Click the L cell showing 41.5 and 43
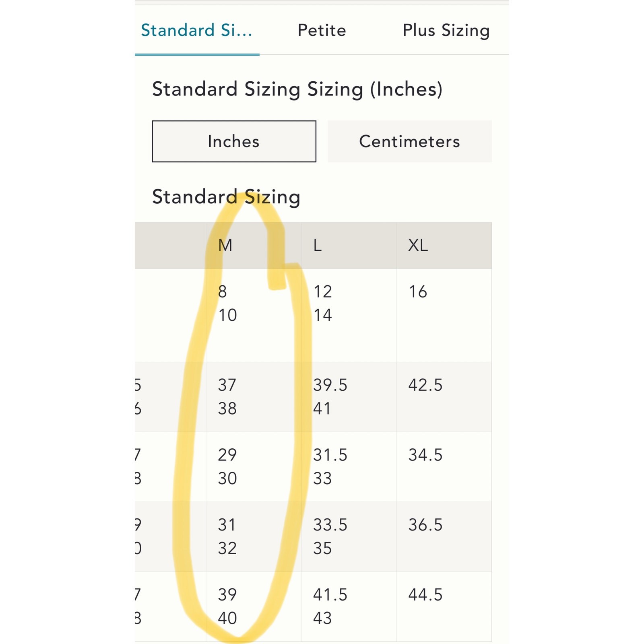Image resolution: width=644 pixels, height=644 pixels. coord(330,606)
